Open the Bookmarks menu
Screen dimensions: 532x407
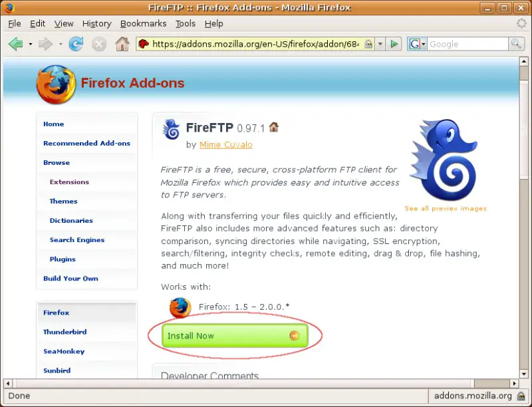point(143,24)
